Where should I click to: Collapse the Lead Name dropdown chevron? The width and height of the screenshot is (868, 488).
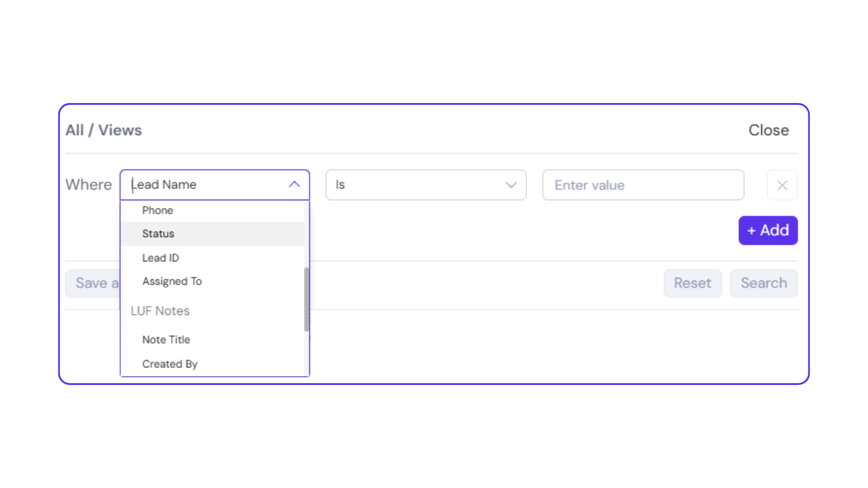pos(294,184)
